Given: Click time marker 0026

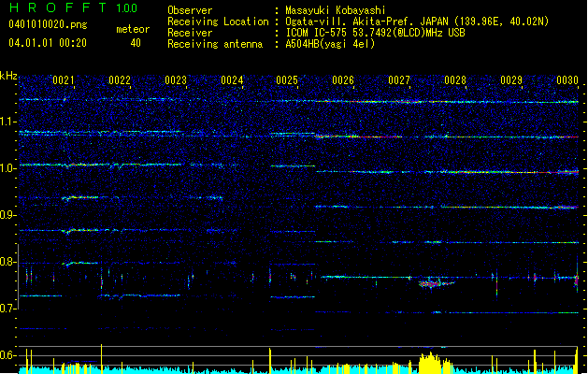Looking at the screenshot, I should [343, 80].
